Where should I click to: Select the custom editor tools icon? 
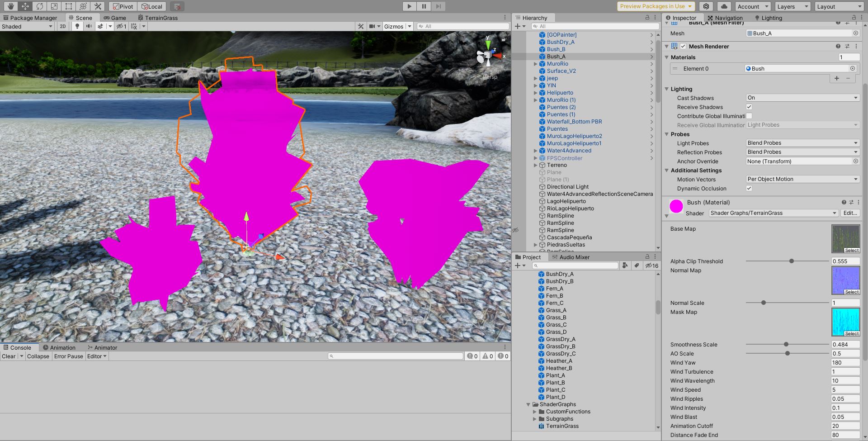pyautogui.click(x=97, y=6)
